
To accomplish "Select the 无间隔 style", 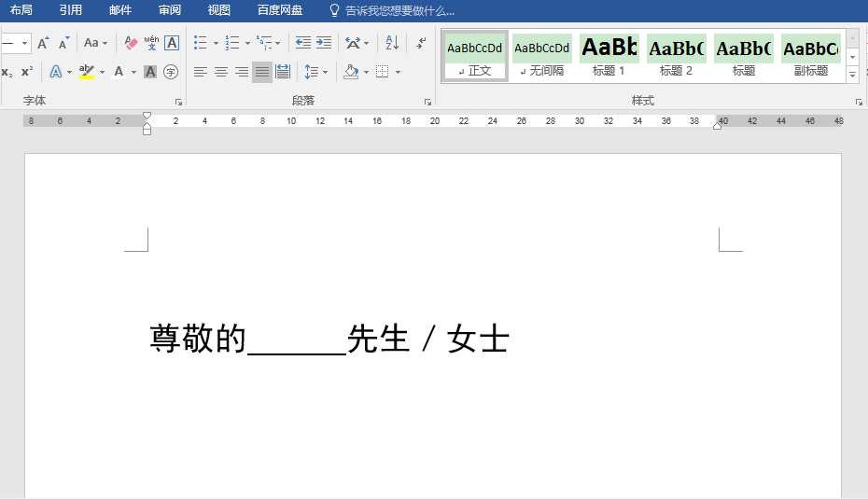I will tap(541, 56).
